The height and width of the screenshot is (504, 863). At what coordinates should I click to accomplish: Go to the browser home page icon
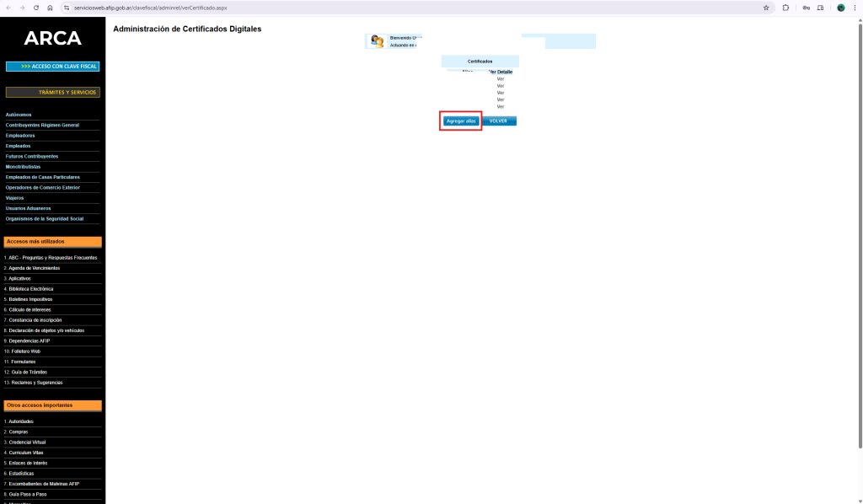50,8
